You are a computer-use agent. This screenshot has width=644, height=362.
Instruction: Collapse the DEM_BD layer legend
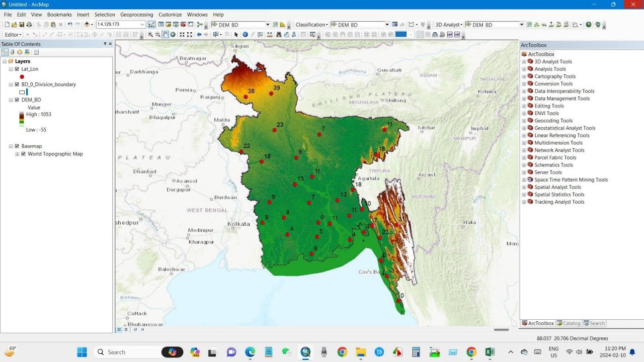point(11,100)
